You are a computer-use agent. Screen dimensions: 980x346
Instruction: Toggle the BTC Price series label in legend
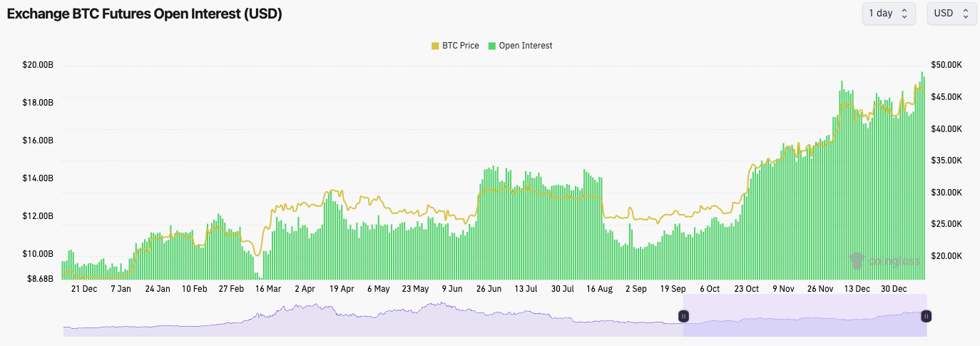click(x=460, y=46)
